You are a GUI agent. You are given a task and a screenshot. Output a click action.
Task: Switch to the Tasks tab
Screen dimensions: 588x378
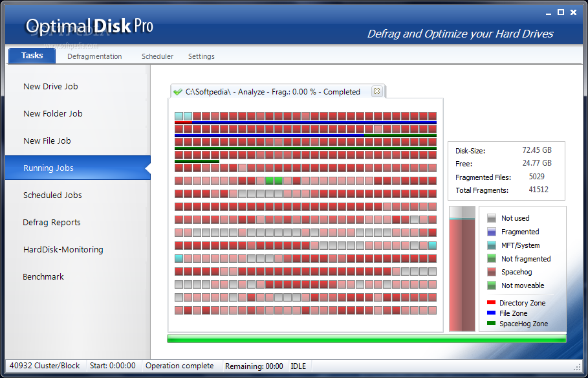32,56
